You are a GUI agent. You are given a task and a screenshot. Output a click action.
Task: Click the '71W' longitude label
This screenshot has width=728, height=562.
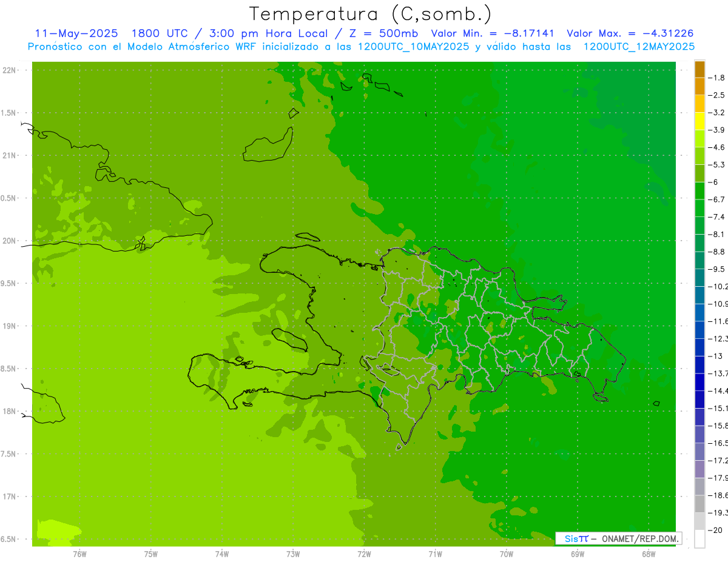pyautogui.click(x=435, y=554)
